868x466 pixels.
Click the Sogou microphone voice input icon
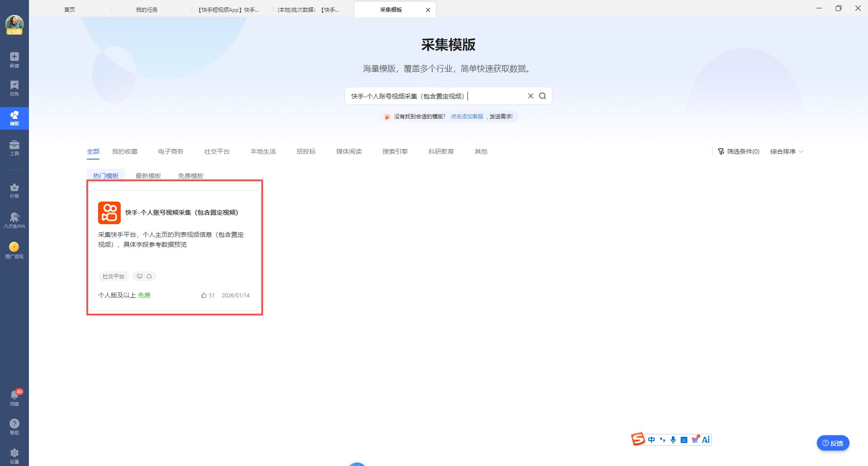pos(673,440)
